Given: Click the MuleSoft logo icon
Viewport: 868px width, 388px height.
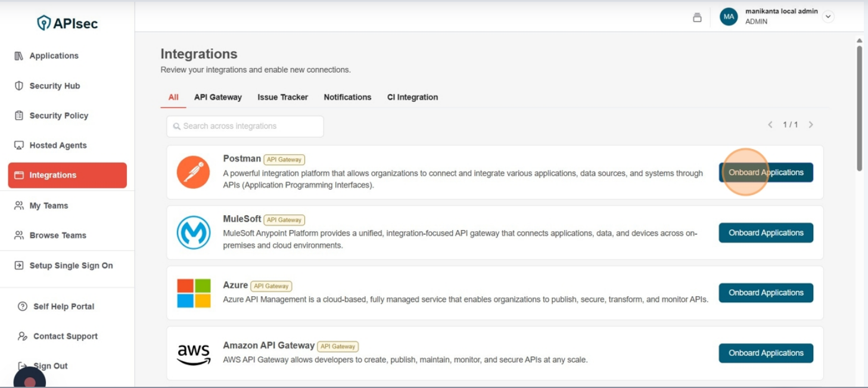Looking at the screenshot, I should click(x=194, y=232).
